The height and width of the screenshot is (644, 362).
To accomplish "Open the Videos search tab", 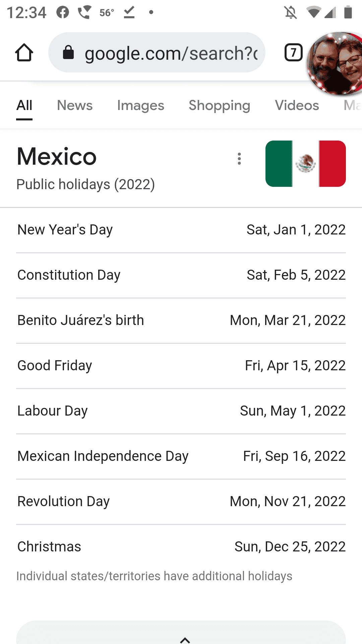I will pyautogui.click(x=297, y=105).
